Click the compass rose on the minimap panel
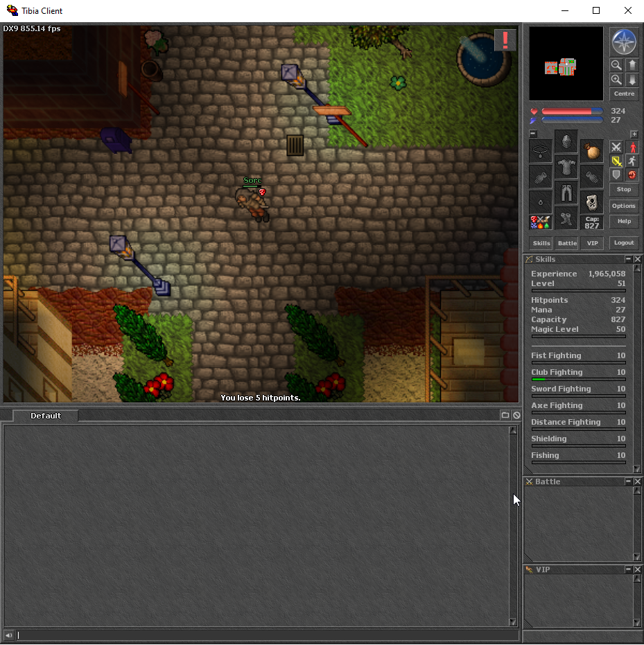The image size is (644, 645). click(x=623, y=42)
